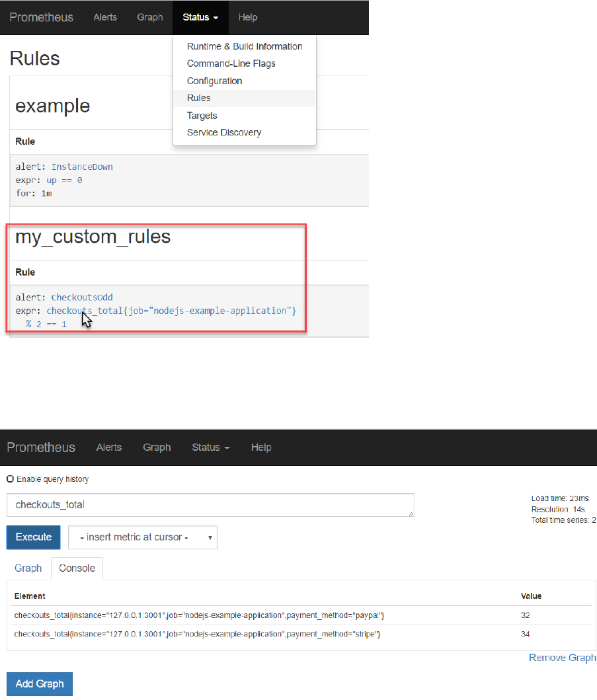
Task: Click the 'my_custom_rules' group heading
Action: 93,237
